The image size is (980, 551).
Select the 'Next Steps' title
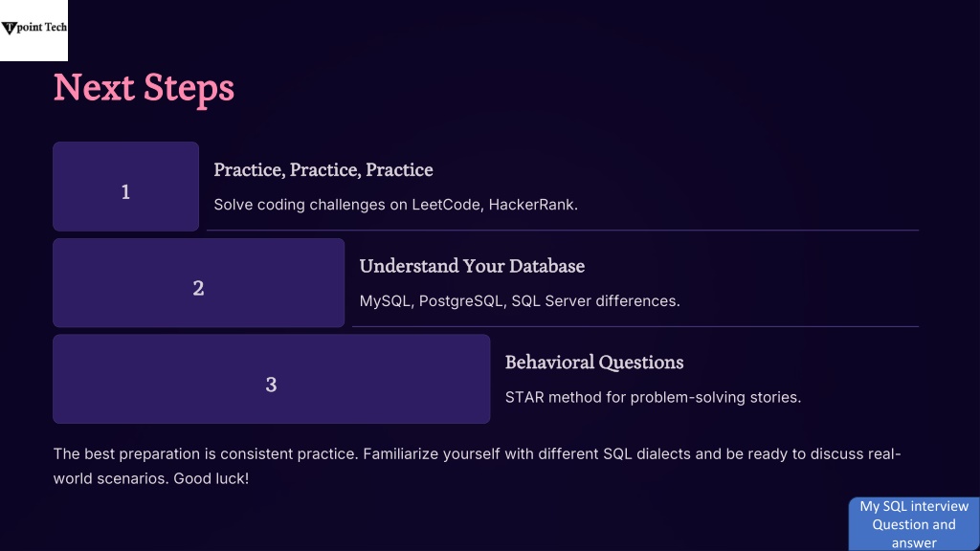(144, 87)
